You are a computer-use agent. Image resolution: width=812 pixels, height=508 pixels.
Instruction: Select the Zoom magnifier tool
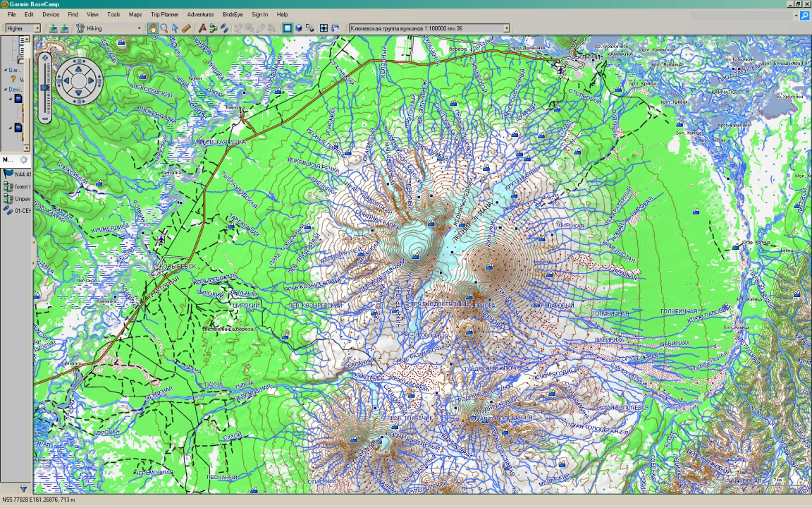pos(164,28)
